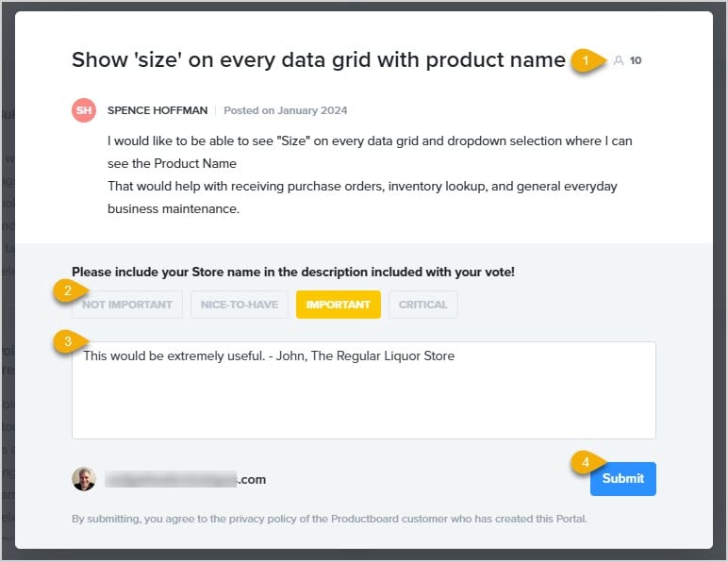Screen dimensions: 728x562
Task: Click the SPENCE HOFFMAN author name
Action: [157, 110]
